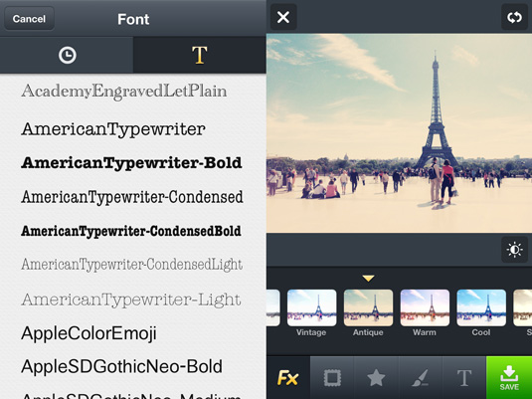532x399 pixels.
Task: Apply the Warm filter thumbnail
Action: [x=425, y=307]
